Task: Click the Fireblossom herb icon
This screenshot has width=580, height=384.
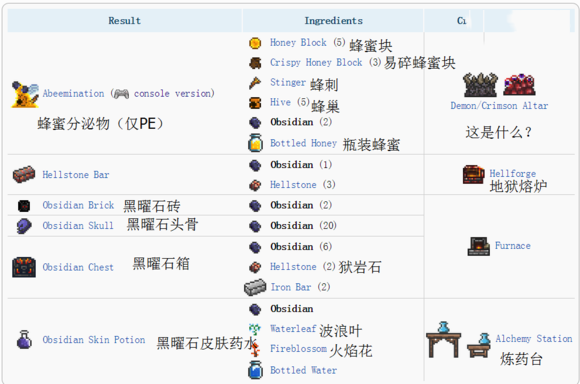Action: 255,348
